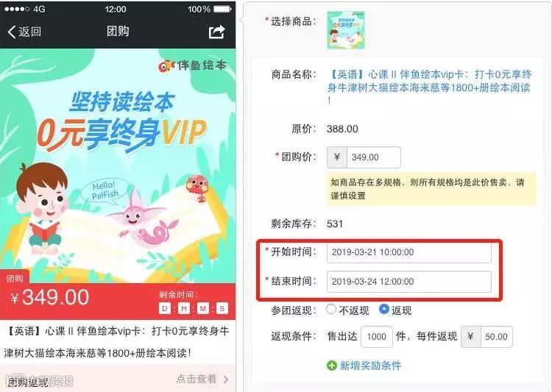Click the 售出达 1000 quantity field
The image size is (552, 392).
[x=376, y=337]
